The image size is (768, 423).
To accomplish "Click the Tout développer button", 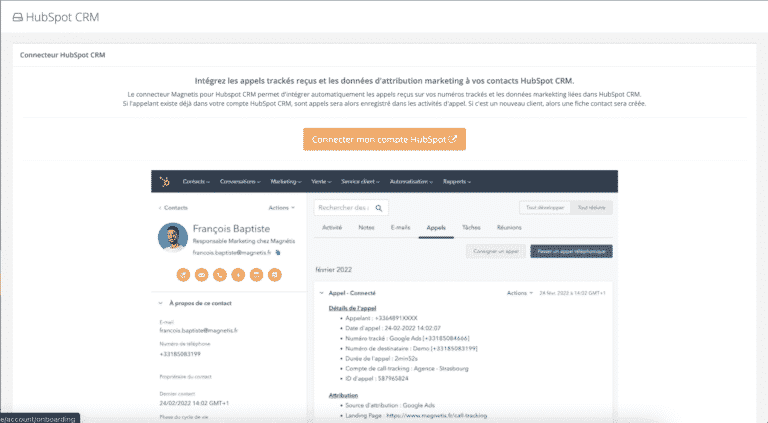I will pos(545,208).
